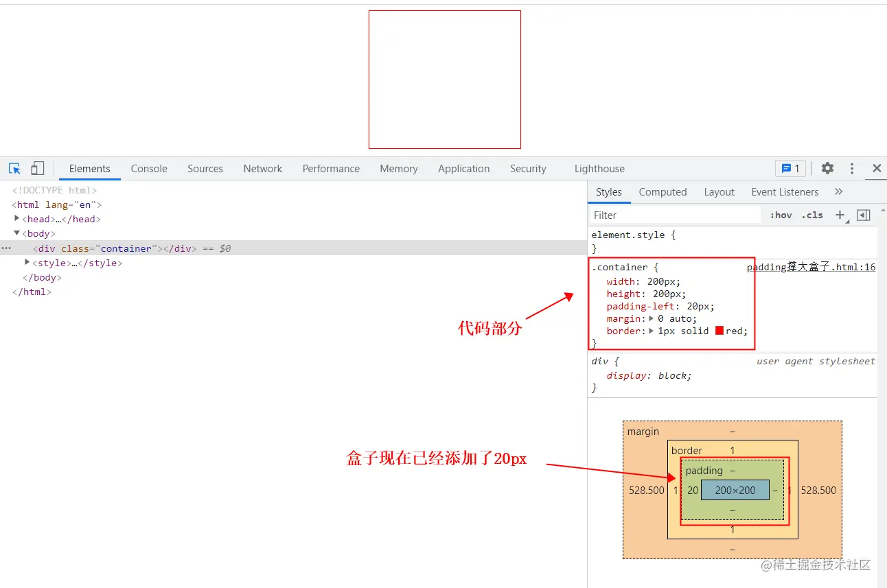
Task: Select the Styles sub-tab
Action: click(609, 192)
